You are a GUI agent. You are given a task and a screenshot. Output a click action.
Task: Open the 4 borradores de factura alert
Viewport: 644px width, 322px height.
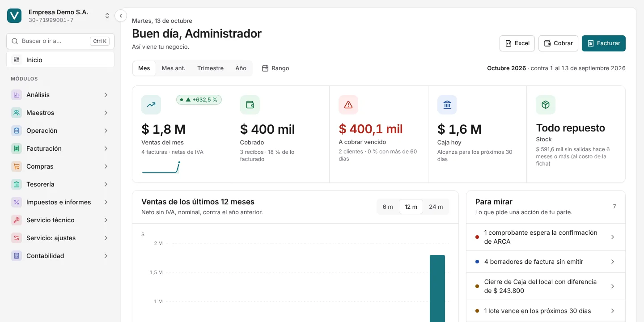546,262
